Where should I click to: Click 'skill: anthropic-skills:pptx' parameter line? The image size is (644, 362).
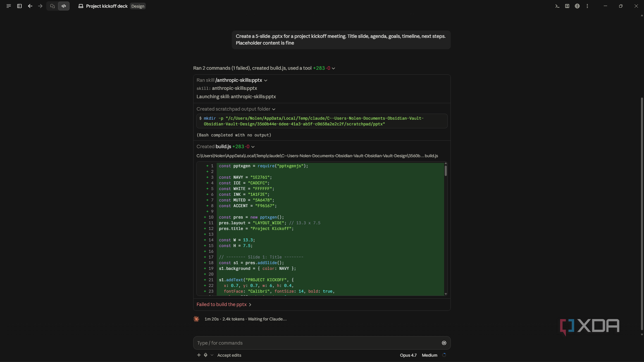click(x=227, y=89)
